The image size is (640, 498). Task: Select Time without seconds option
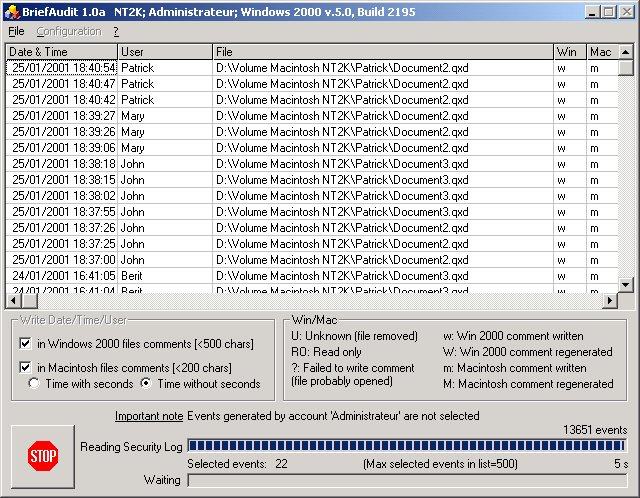[x=146, y=384]
